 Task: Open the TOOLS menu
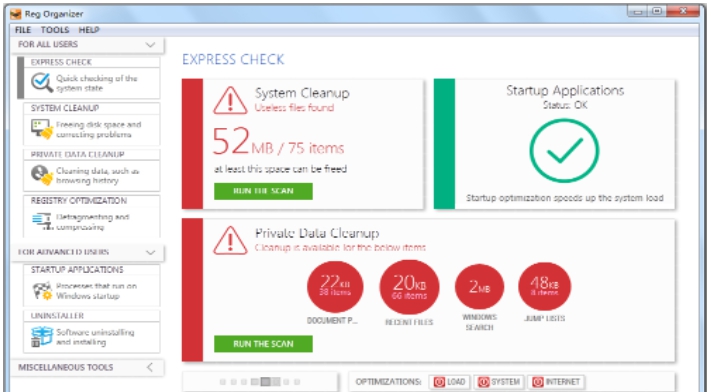pyautogui.click(x=55, y=30)
